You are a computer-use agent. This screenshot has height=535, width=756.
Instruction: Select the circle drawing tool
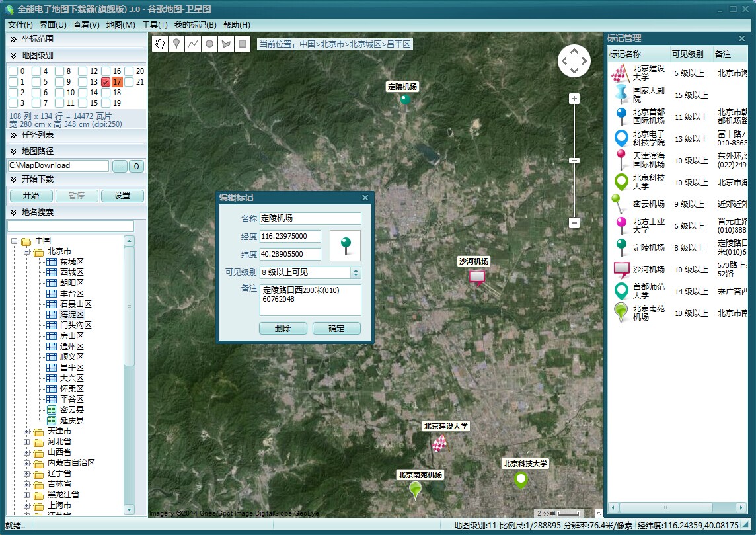click(x=209, y=44)
